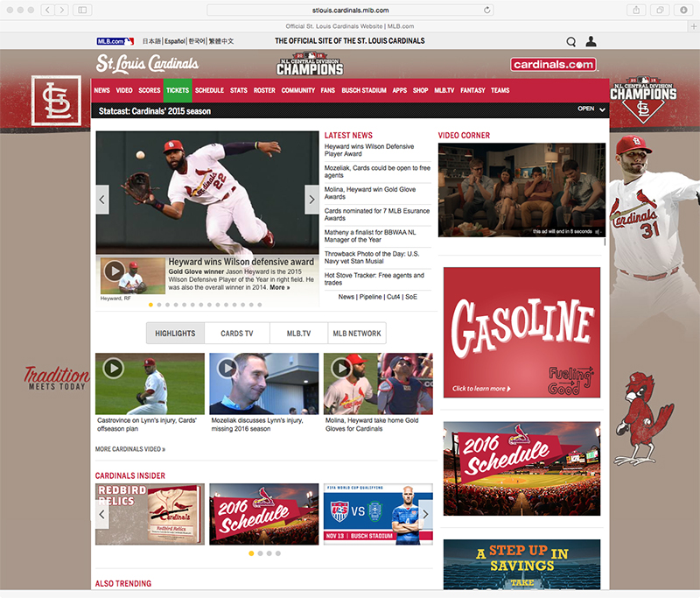Viewport: 700px width, 598px height.
Task: Open new Safari tab with plus button
Action: tap(693, 26)
